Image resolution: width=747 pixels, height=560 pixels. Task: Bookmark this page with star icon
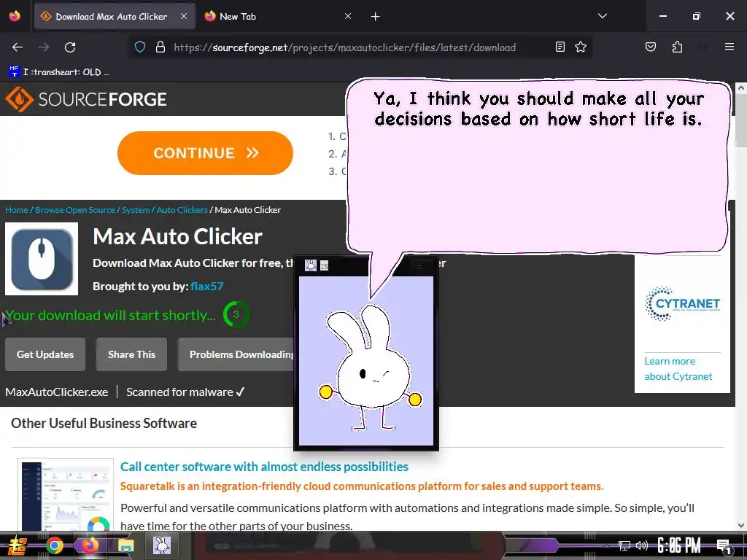580,47
